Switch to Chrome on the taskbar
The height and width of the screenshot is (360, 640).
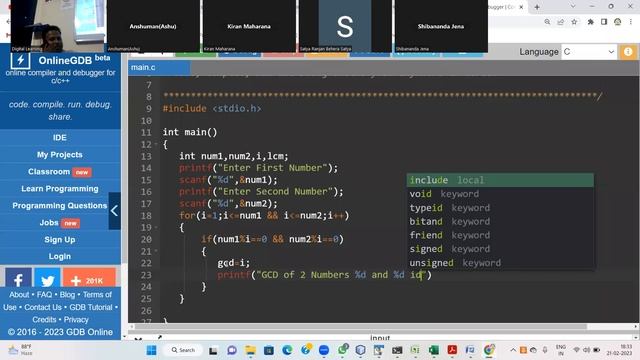pos(489,350)
